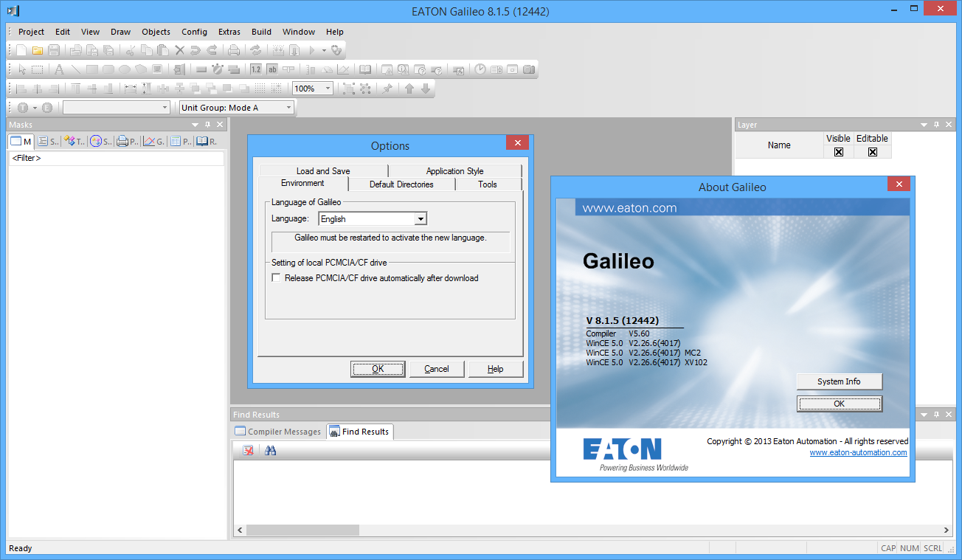Switch to the Load and Save tab
The image size is (962, 560).
click(323, 171)
